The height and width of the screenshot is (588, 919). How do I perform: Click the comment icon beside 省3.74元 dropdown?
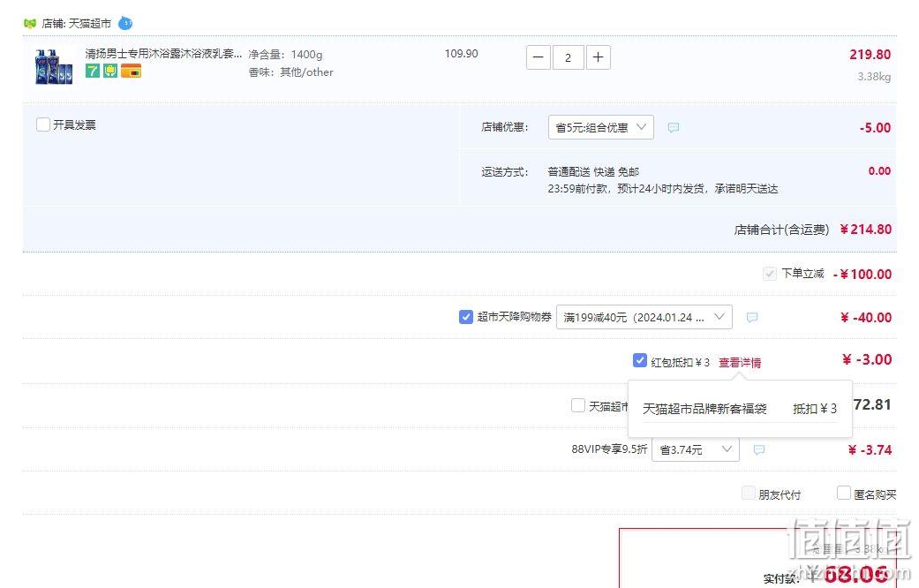pyautogui.click(x=759, y=449)
